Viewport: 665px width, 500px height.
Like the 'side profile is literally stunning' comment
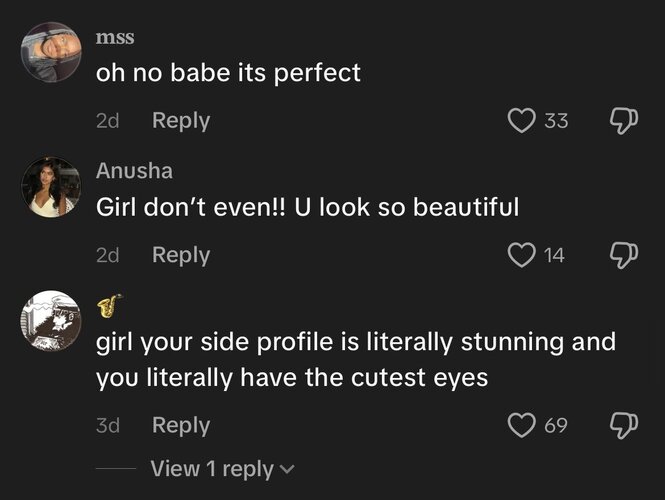(521, 425)
